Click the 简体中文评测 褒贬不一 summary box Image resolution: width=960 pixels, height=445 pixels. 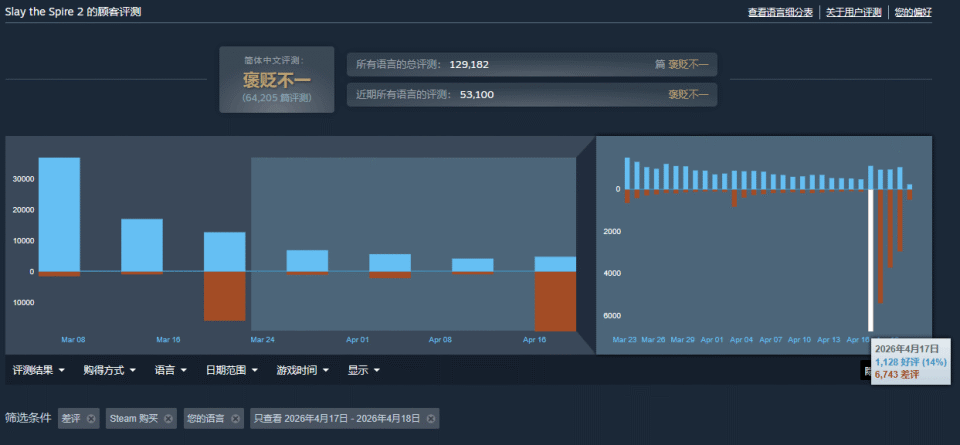(277, 79)
